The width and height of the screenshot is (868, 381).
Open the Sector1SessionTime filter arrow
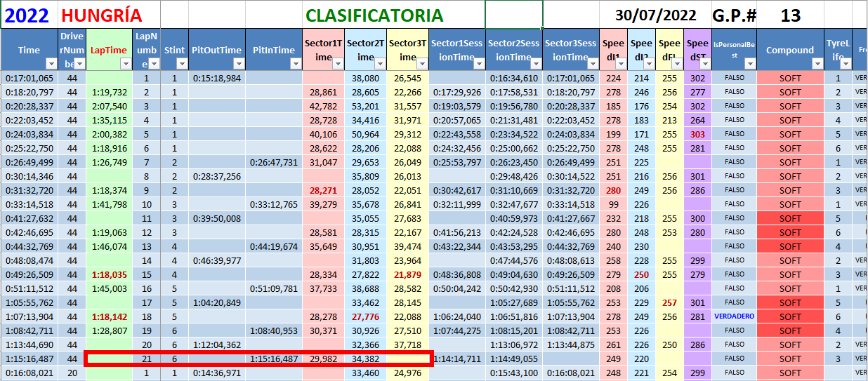coord(480,64)
